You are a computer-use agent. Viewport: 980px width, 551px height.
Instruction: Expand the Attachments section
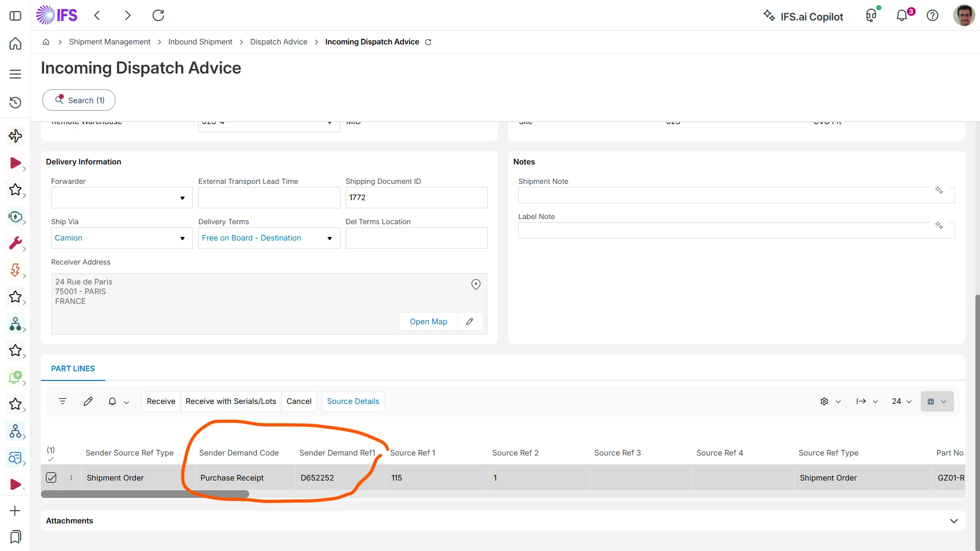tap(953, 521)
